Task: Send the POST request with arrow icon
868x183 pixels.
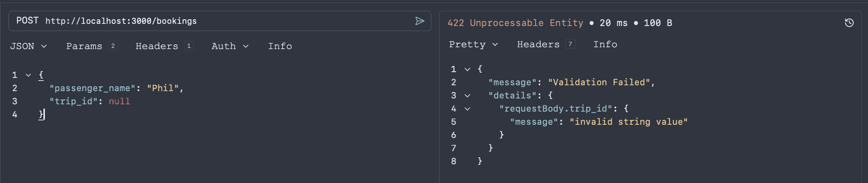Action: (x=420, y=21)
